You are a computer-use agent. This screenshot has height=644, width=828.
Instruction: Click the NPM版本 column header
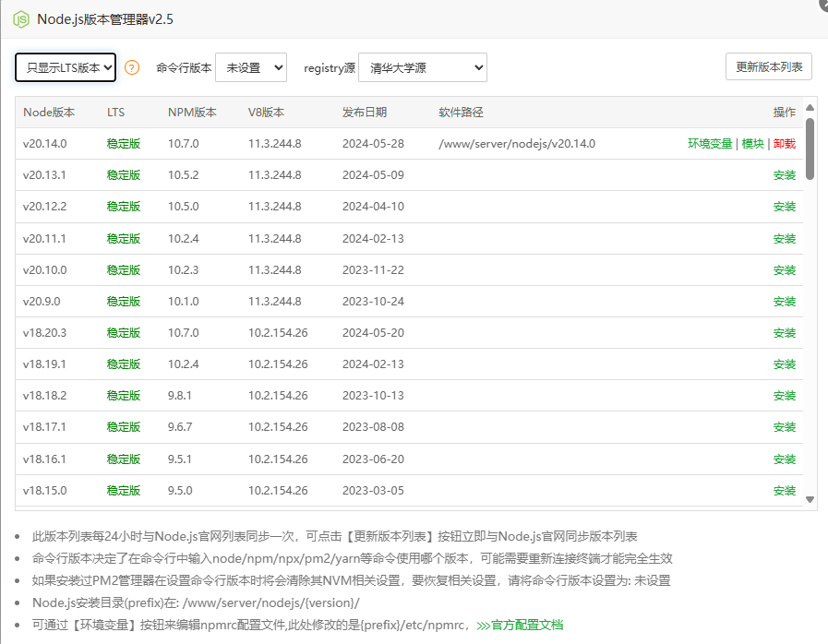coord(192,113)
